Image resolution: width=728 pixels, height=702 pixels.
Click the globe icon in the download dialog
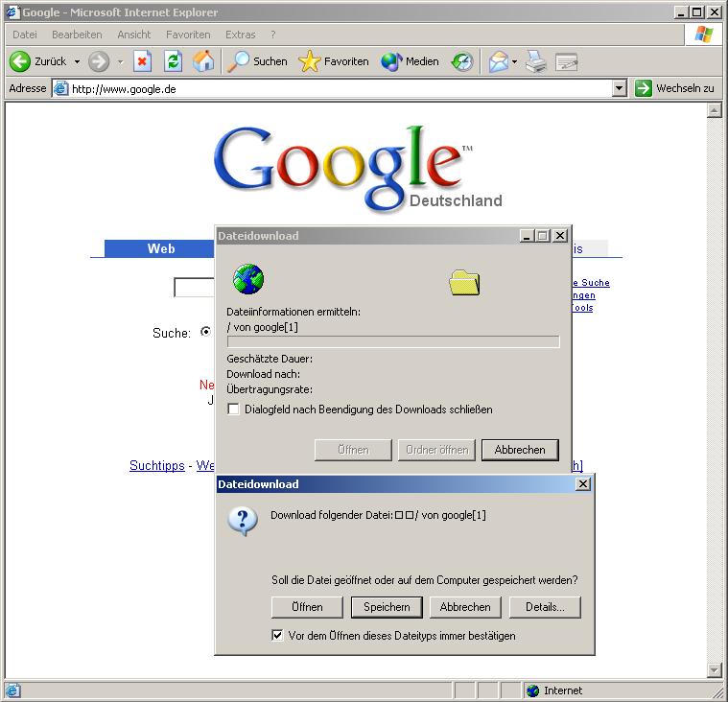click(x=248, y=279)
